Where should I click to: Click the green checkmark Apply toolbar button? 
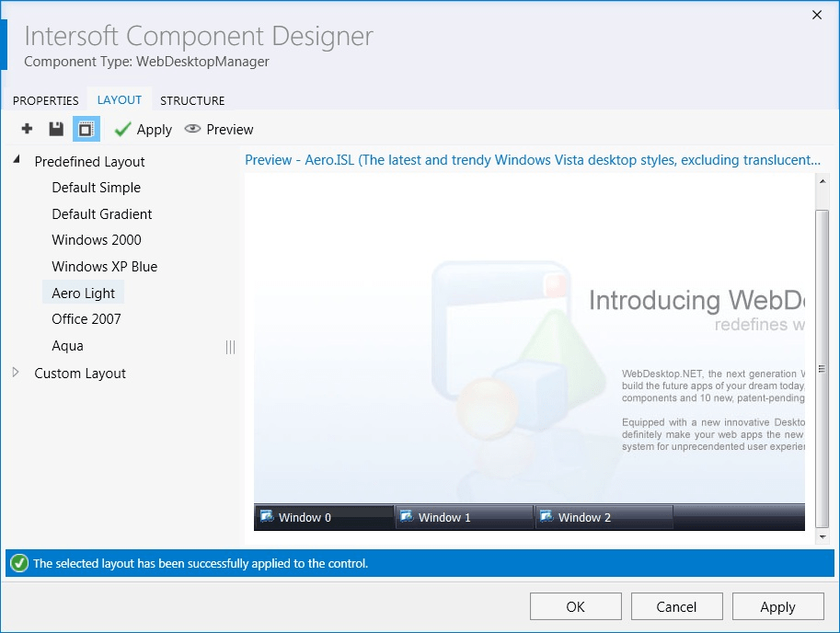(x=143, y=130)
